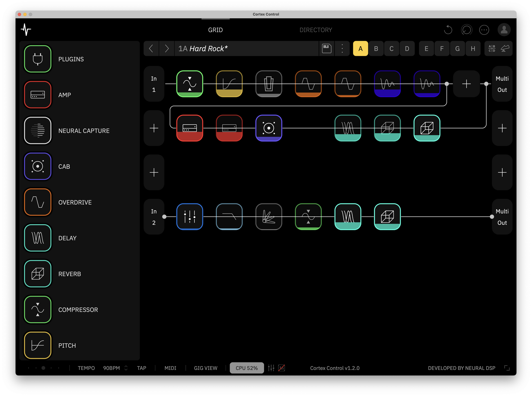This screenshot has height=396, width=532.
Task: Open the expression pedal settings
Action: click(505, 49)
